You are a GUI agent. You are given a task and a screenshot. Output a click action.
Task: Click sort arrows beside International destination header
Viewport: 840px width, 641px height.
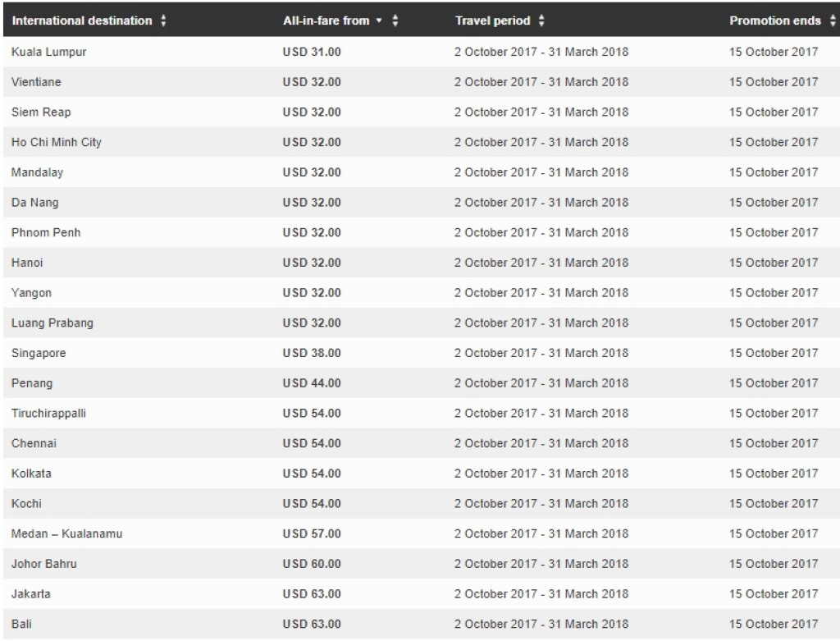(163, 21)
